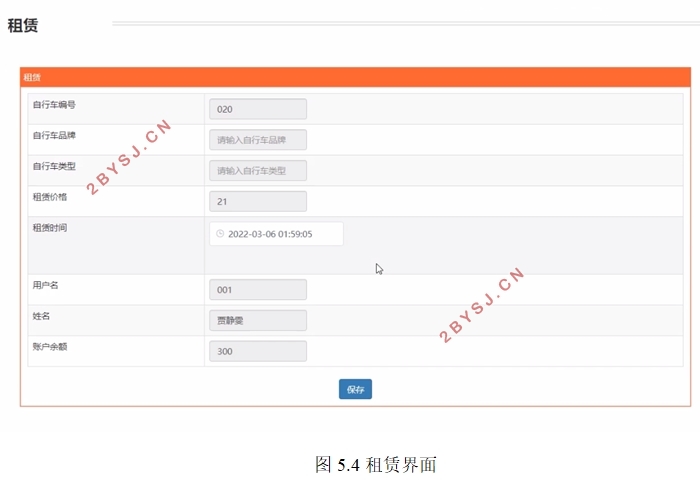Click the 自行车类型 input field
This screenshot has width=700, height=480.
[x=258, y=171]
